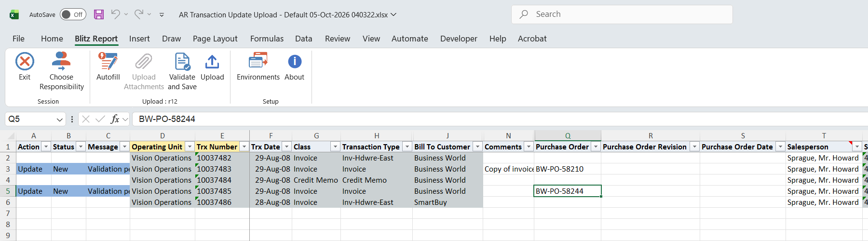868x241 pixels.
Task: Click the Upload arrow icon
Action: (212, 62)
